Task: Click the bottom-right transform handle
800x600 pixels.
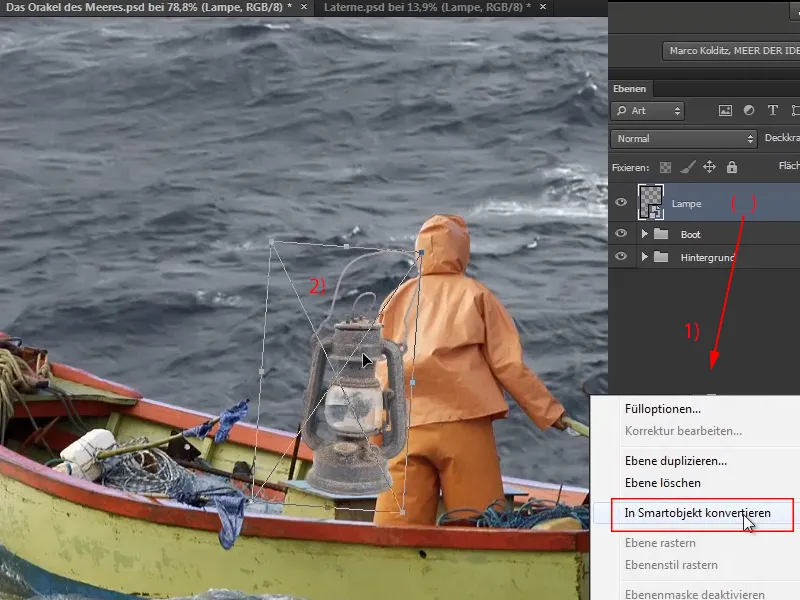Action: pyautogui.click(x=403, y=512)
